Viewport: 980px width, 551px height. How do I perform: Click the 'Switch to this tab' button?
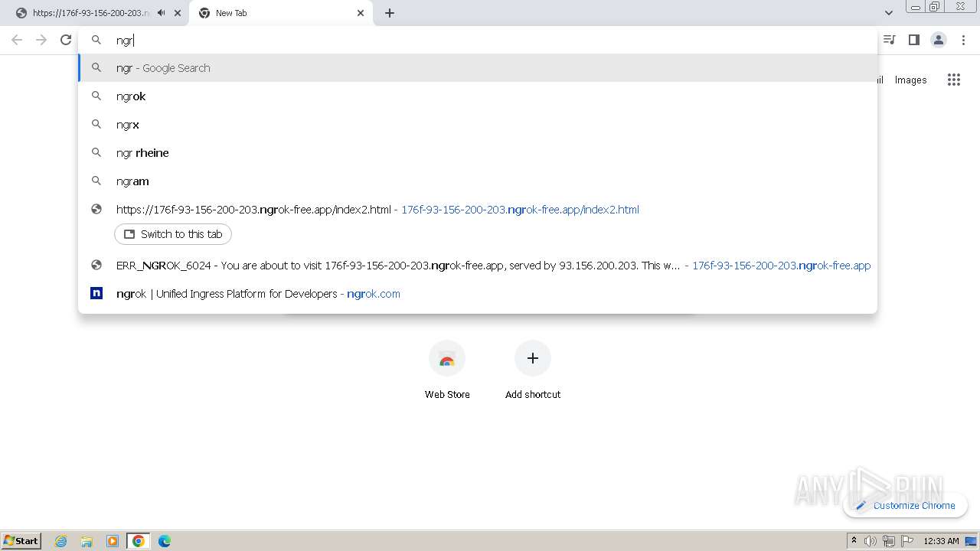point(173,234)
